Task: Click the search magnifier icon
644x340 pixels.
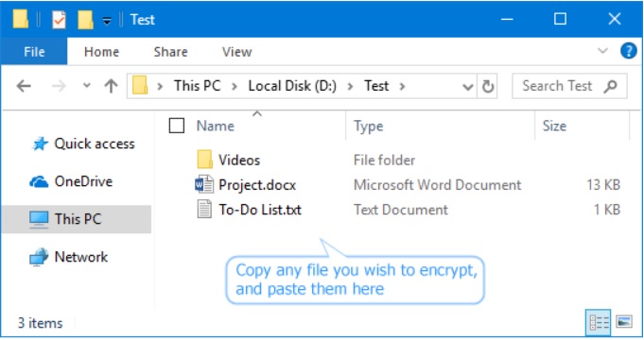Action: tap(611, 86)
